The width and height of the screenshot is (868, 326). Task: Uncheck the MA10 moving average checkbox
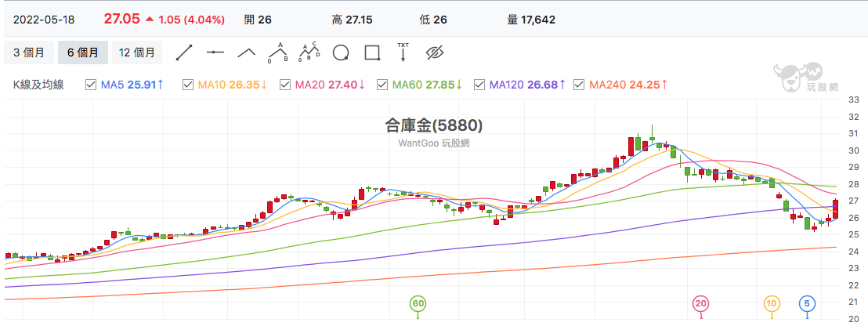coord(188,85)
